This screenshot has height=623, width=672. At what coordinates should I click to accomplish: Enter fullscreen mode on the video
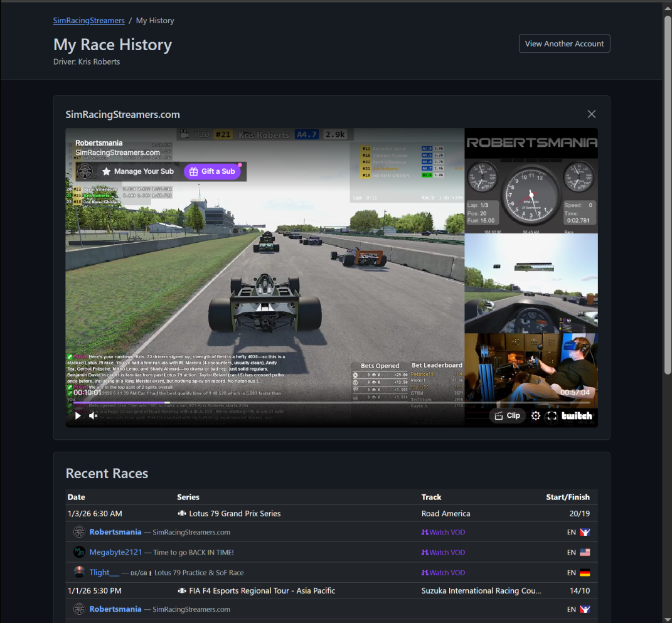(x=552, y=415)
